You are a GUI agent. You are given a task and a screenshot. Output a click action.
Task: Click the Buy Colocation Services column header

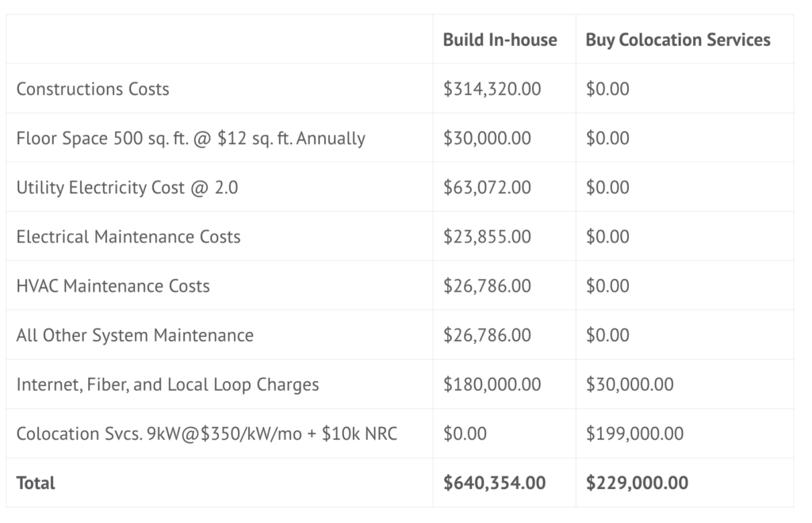pyautogui.click(x=678, y=40)
